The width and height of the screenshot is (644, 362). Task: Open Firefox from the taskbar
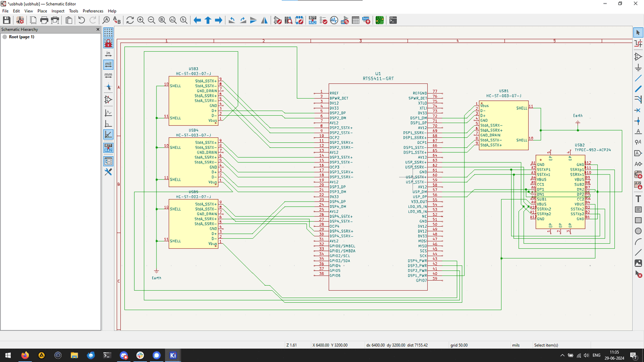click(25, 355)
